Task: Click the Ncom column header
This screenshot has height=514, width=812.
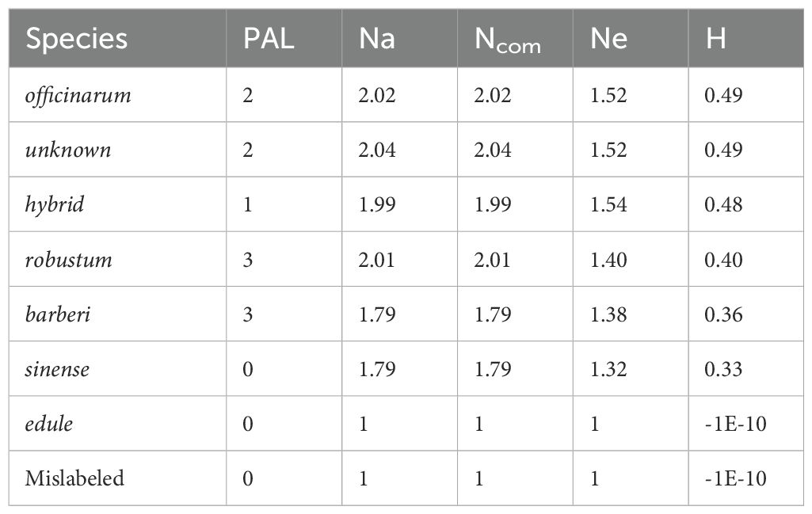Action: pos(508,41)
